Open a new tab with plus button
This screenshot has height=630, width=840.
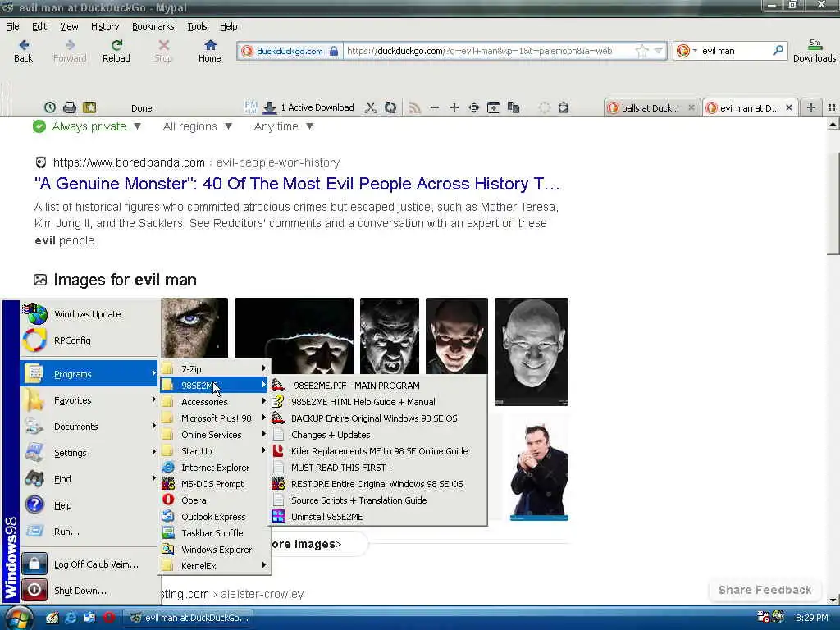(x=811, y=107)
